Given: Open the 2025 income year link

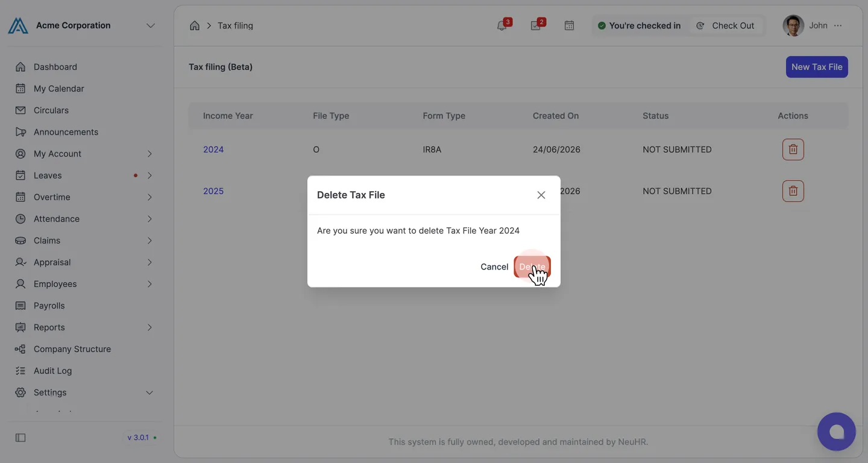Looking at the screenshot, I should point(213,191).
